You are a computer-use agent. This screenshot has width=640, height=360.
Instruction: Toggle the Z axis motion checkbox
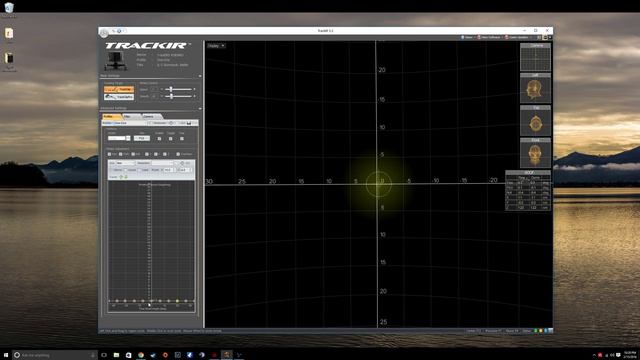pyautogui.click(x=164, y=154)
